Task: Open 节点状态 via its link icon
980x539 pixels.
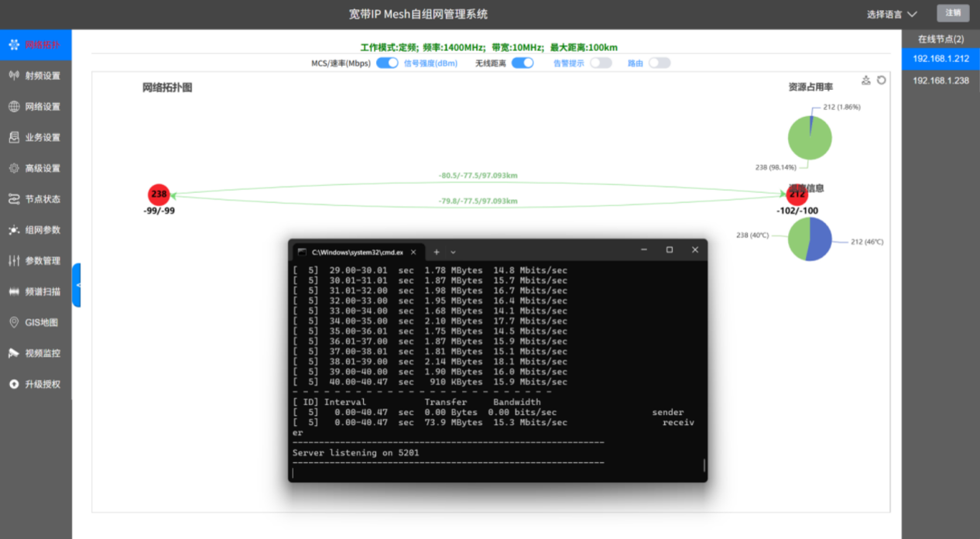Action: click(13, 199)
